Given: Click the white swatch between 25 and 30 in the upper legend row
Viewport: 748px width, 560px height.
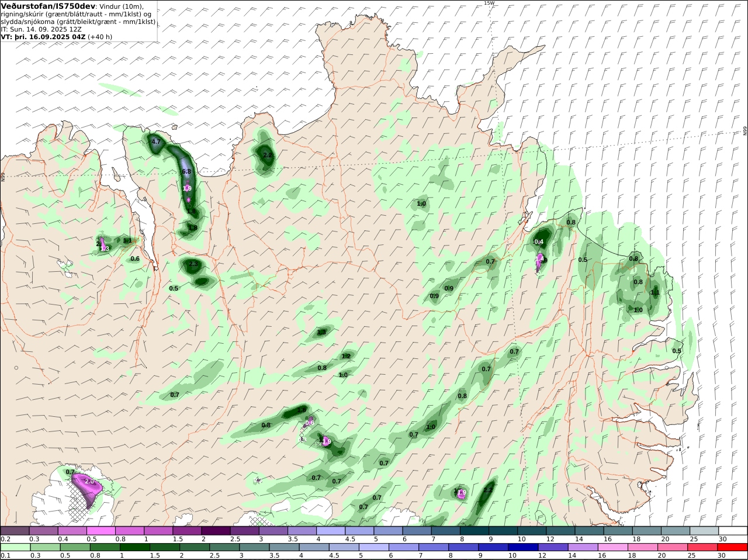Looking at the screenshot, I should [x=704, y=531].
